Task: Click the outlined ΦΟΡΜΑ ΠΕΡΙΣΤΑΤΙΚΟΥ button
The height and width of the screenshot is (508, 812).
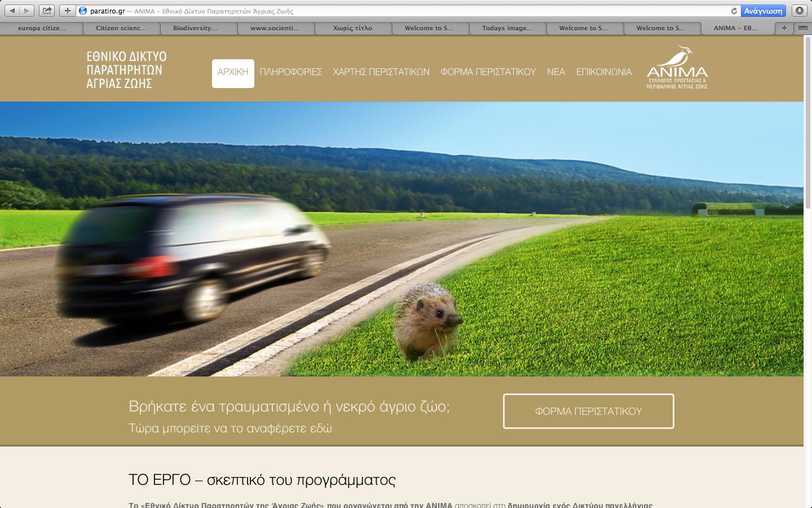Action: [589, 411]
